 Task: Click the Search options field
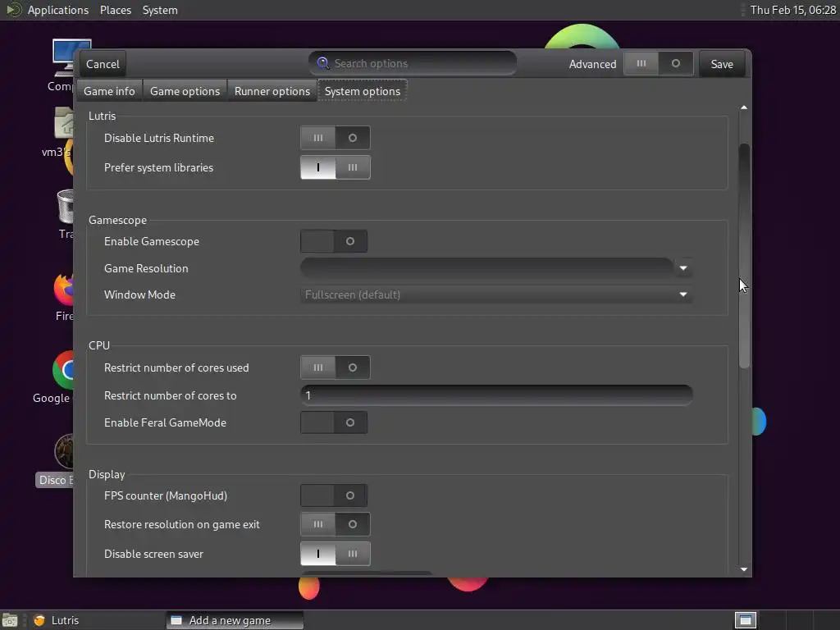[413, 63]
